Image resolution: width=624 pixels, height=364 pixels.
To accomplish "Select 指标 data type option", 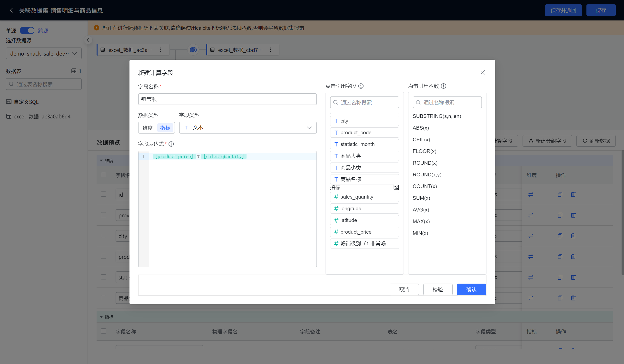I will [165, 128].
